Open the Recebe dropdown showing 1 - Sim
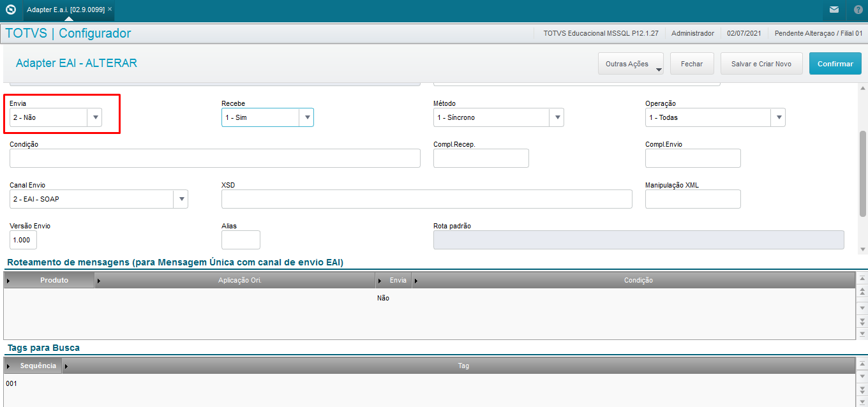This screenshot has width=868, height=407. click(306, 117)
